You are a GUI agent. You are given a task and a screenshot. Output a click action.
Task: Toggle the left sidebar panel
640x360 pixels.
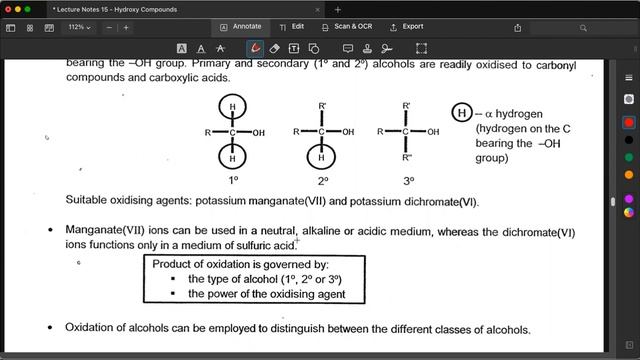tap(11, 28)
